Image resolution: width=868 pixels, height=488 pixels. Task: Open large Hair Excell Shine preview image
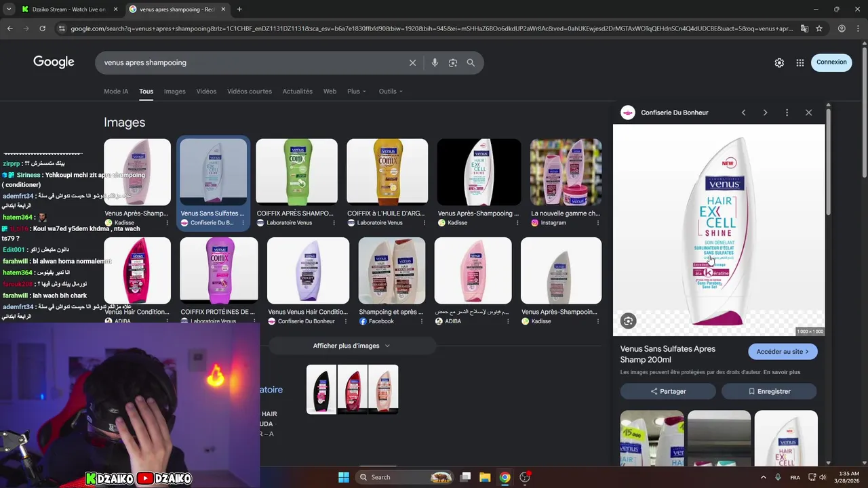(719, 230)
